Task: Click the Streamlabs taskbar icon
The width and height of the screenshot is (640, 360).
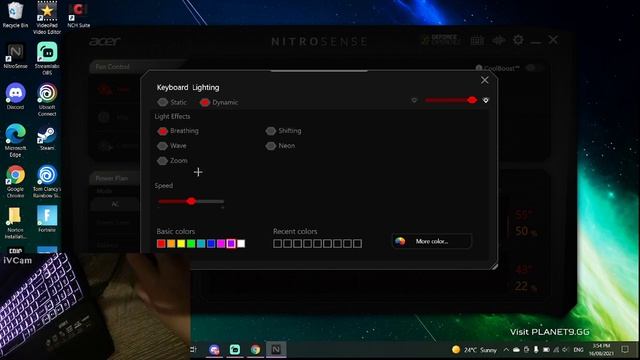Action: 235,349
